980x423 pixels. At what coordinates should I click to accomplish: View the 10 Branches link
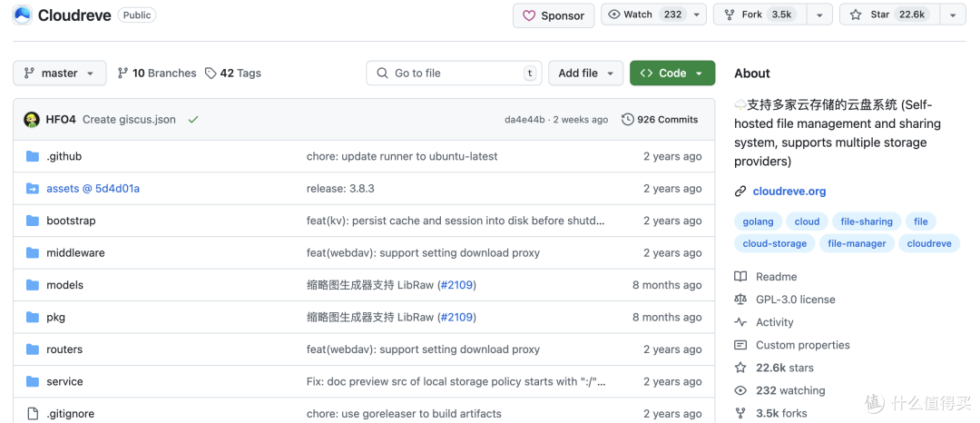click(157, 74)
